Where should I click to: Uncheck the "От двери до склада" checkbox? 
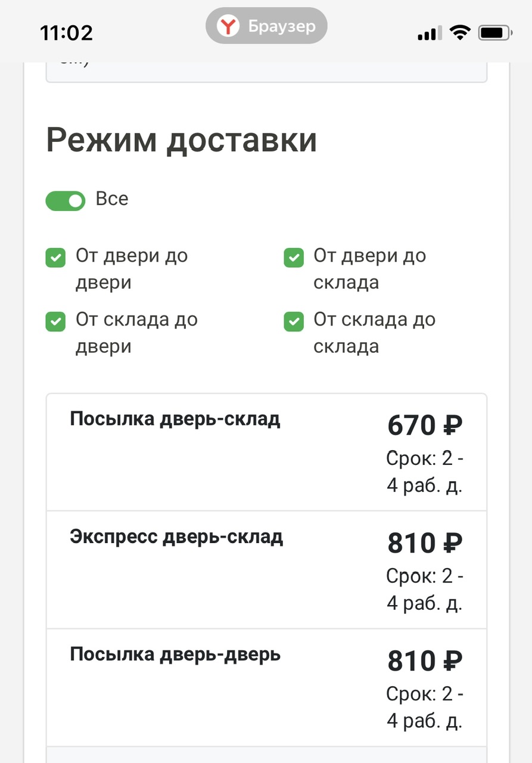coord(294,258)
